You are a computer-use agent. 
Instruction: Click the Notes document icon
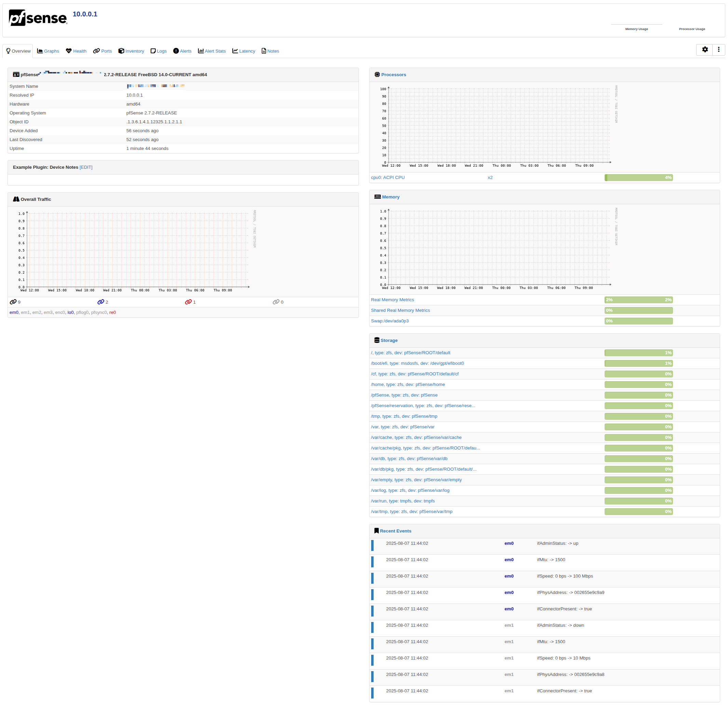(x=264, y=51)
